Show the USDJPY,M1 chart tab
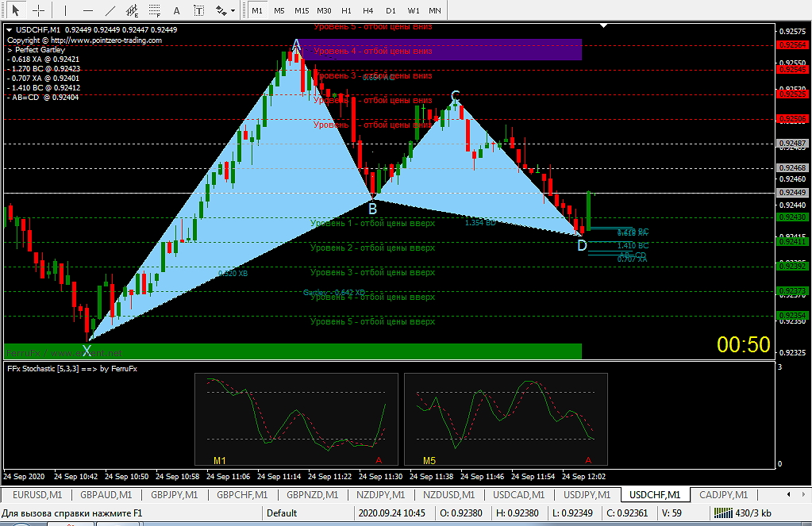This screenshot has width=812, height=526. (587, 495)
